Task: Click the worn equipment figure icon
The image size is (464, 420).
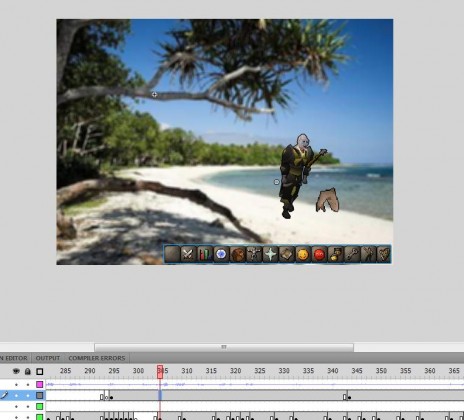Action: pos(254,255)
